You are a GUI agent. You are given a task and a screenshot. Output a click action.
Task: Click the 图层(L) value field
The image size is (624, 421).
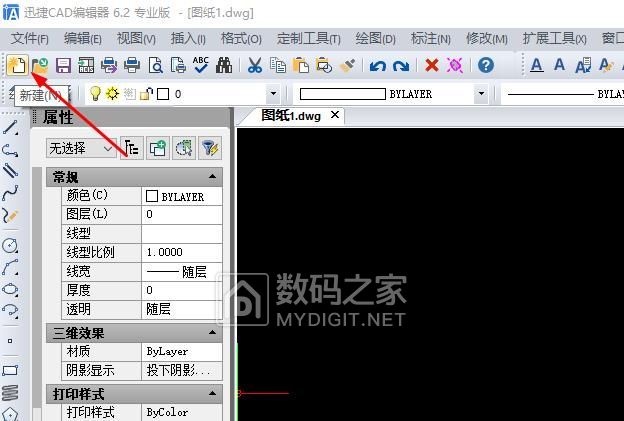click(181, 215)
